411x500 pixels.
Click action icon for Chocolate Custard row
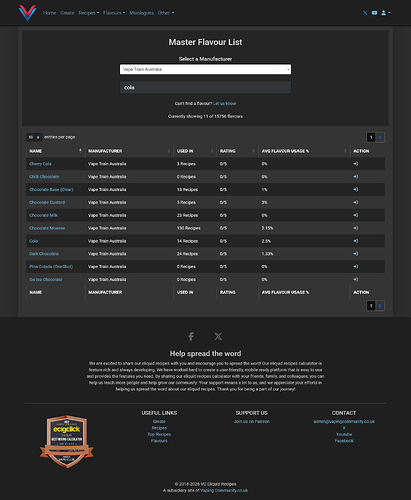pos(356,202)
